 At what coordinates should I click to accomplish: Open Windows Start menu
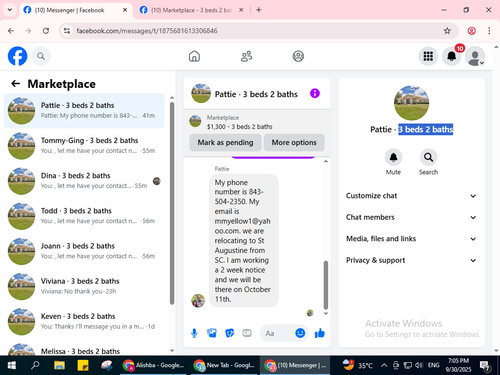click(12, 365)
